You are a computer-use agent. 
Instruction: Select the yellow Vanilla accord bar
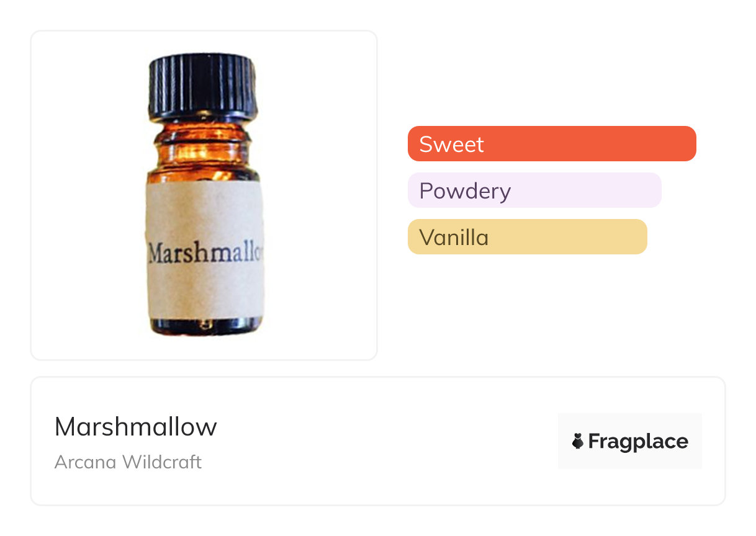(x=528, y=237)
